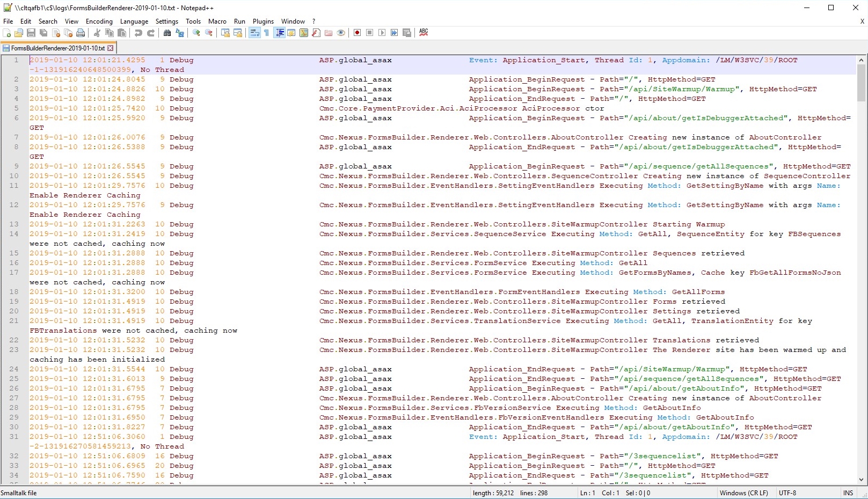Cut selection using the scissors icon
The image size is (868, 499).
coord(97,33)
